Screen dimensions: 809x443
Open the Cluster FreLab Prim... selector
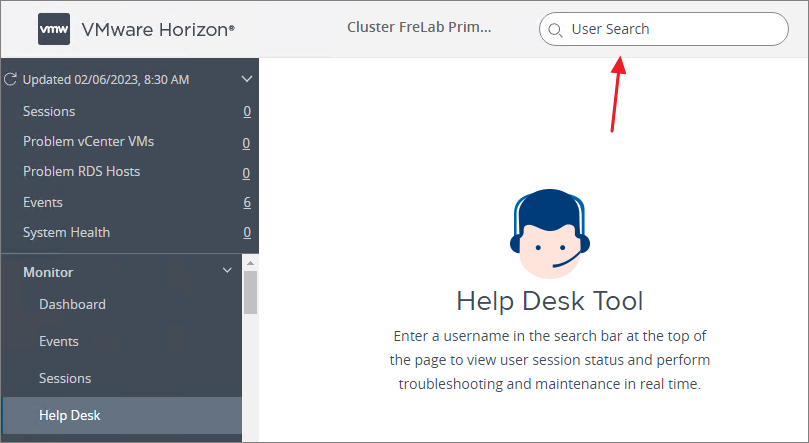click(x=419, y=28)
